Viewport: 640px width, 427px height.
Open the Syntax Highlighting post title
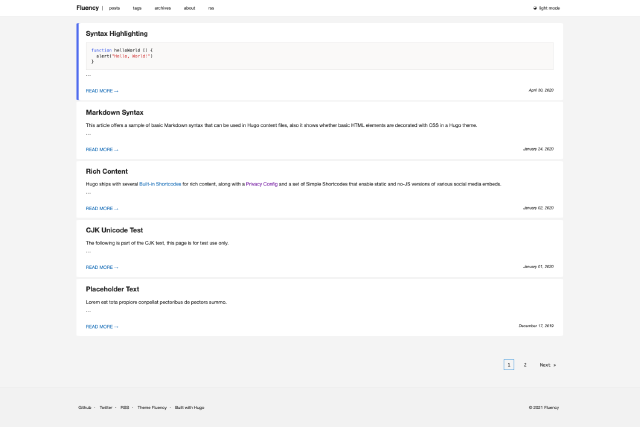(x=116, y=33)
